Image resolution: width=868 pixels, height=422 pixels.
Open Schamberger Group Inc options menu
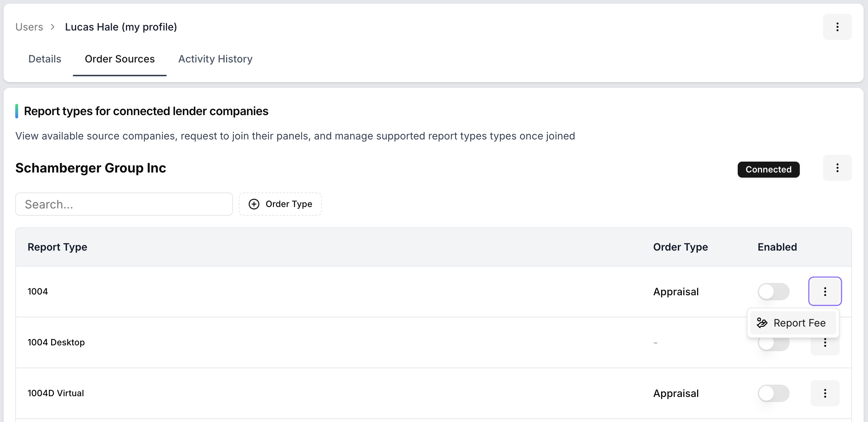click(837, 168)
